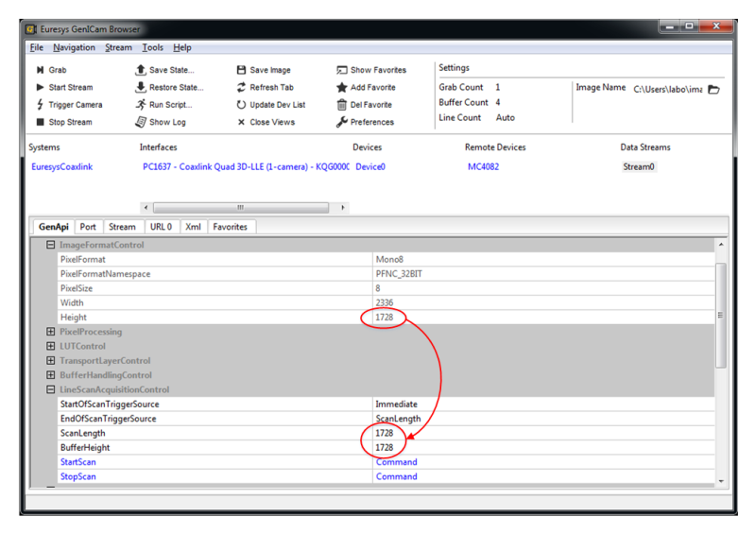The image size is (756, 534).
Task: Click the Grab icon in toolbar
Action: [39, 70]
